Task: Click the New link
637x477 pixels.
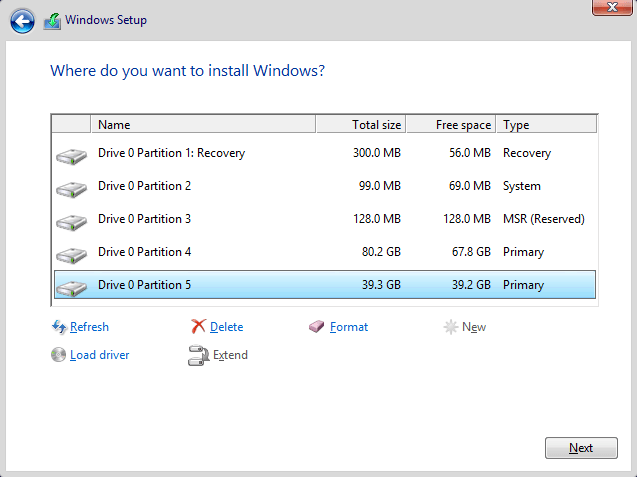Action: click(474, 327)
